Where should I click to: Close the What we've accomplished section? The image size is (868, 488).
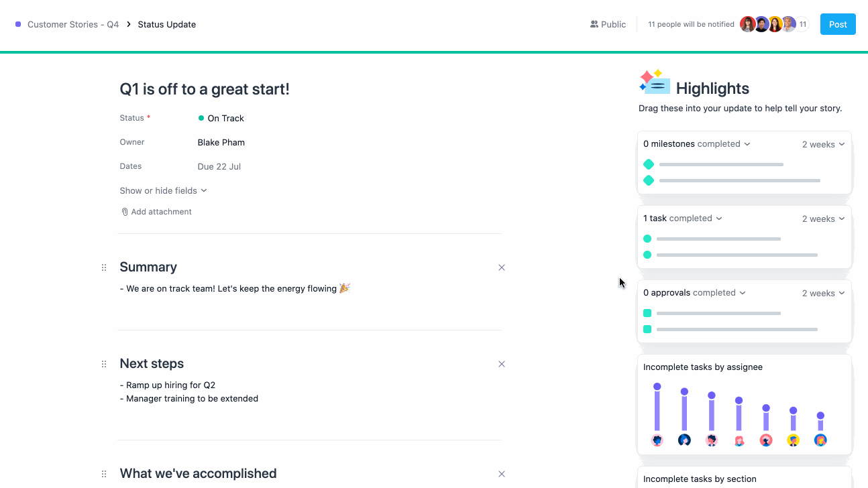coord(501,474)
